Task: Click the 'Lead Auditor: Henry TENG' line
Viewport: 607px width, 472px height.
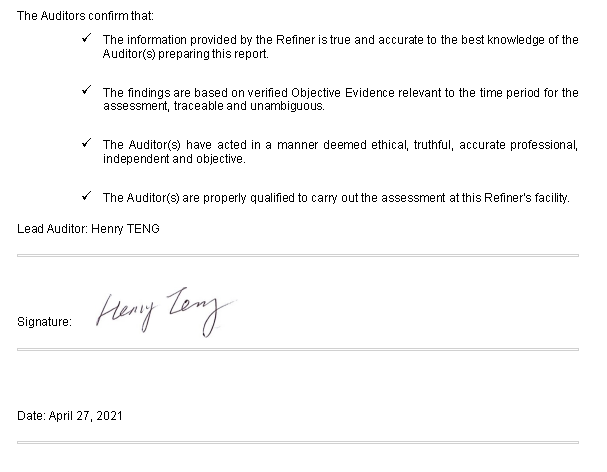Action: (x=88, y=229)
